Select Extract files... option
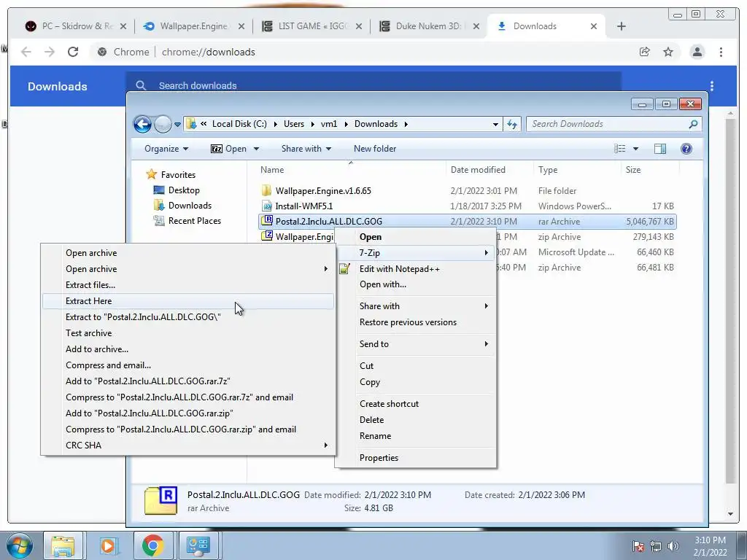Screen dimensions: 747x560 [x=188, y=285]
